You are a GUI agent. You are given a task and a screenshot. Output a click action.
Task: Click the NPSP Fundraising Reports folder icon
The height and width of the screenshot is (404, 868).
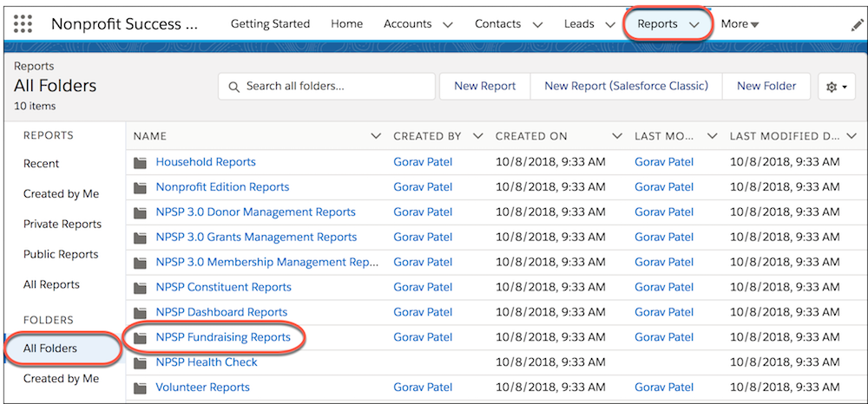click(x=141, y=338)
